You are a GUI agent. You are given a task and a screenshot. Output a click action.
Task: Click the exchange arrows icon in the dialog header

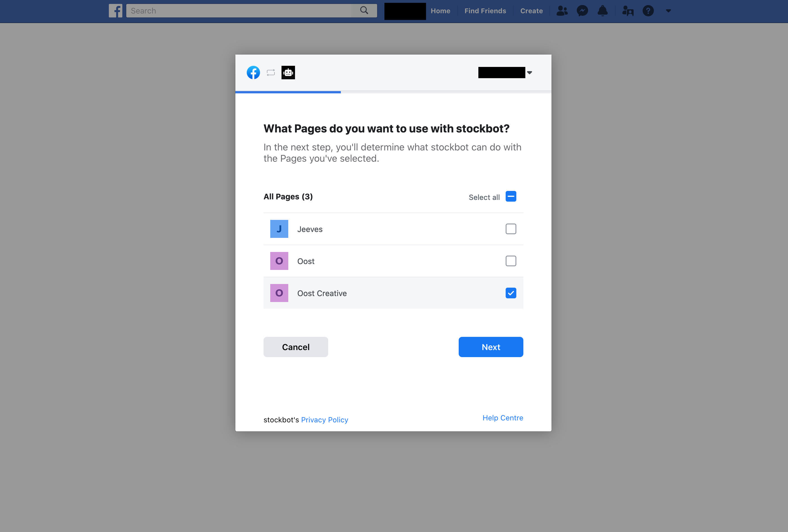[x=271, y=73]
